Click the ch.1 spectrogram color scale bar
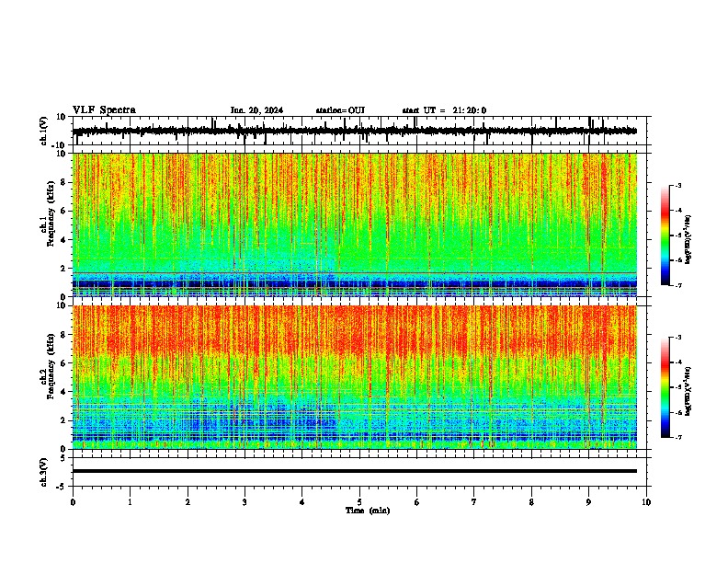The height and width of the screenshot is (563, 728). [x=665, y=236]
